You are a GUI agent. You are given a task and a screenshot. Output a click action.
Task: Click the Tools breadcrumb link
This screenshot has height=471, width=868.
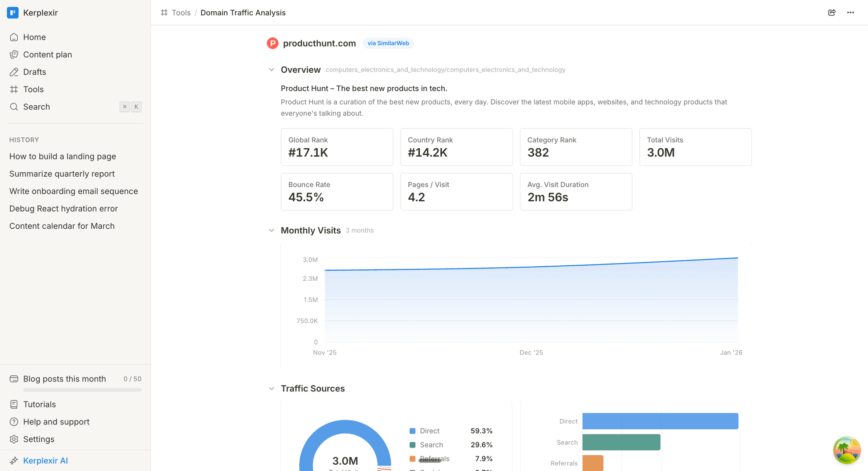(x=181, y=13)
